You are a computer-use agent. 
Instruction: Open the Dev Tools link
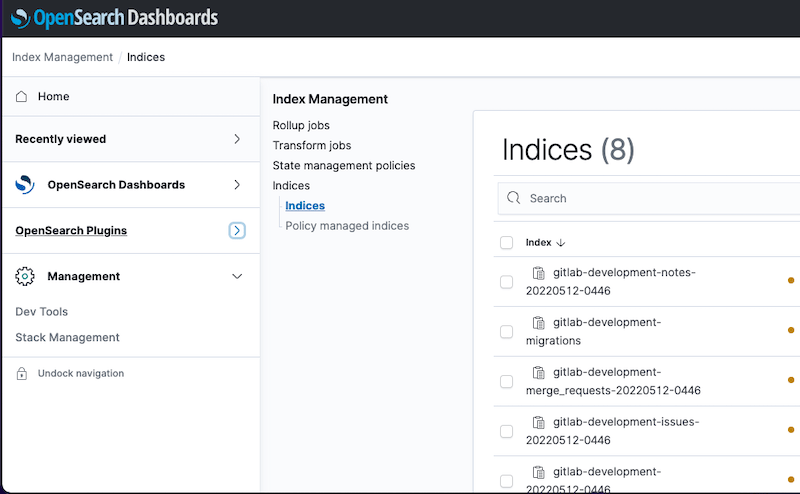(42, 312)
